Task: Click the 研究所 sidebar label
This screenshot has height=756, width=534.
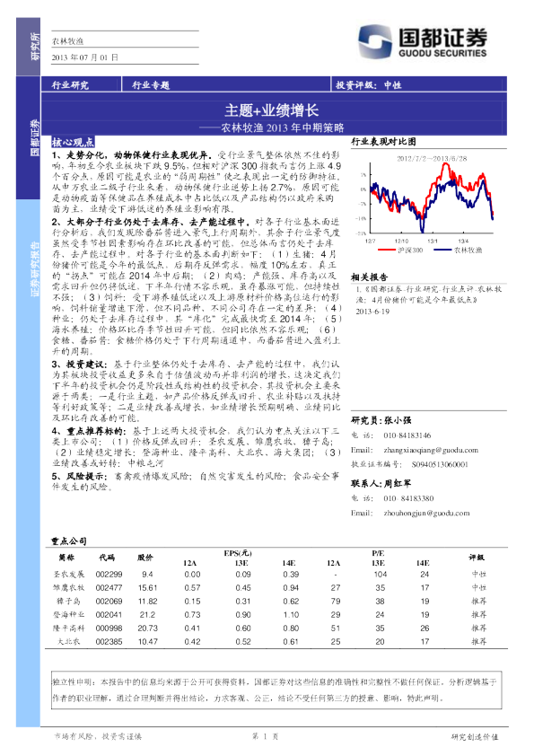Action: 35,47
